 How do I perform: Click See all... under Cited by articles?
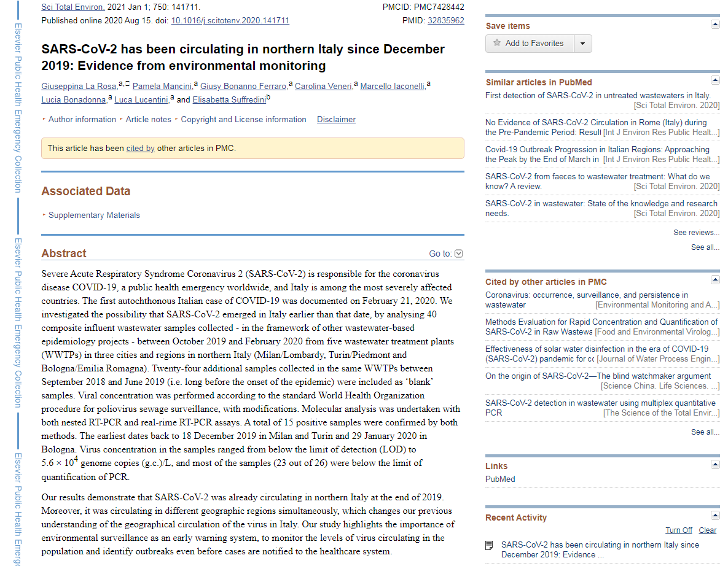click(x=705, y=432)
